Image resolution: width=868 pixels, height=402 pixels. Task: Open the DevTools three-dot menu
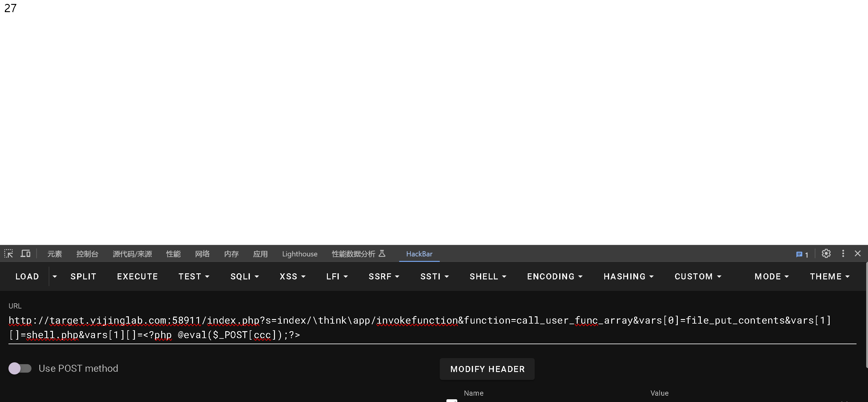843,254
